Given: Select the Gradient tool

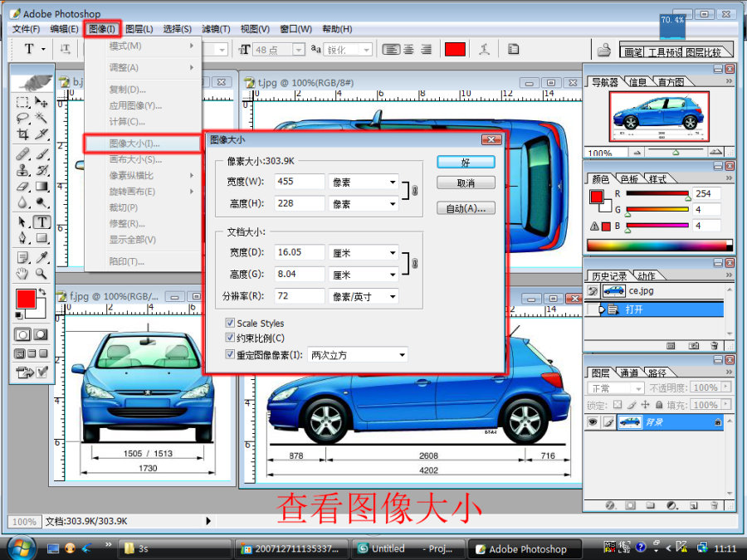Looking at the screenshot, I should [41, 186].
